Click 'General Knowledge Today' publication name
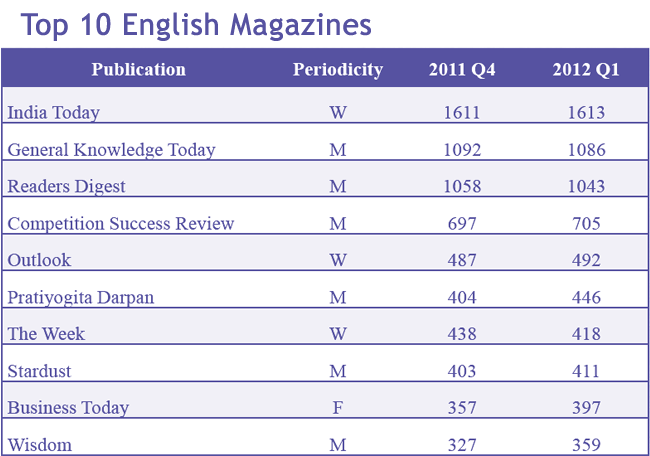 coord(112,150)
